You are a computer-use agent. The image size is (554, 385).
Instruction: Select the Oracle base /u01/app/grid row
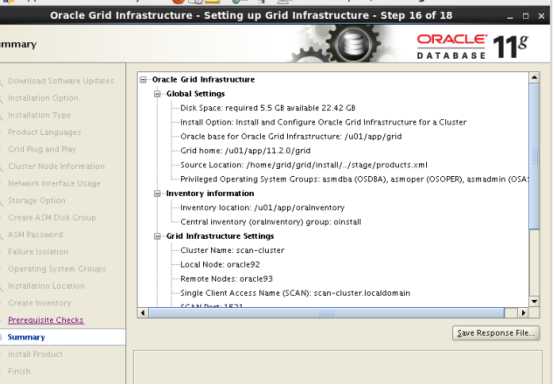[x=291, y=137]
